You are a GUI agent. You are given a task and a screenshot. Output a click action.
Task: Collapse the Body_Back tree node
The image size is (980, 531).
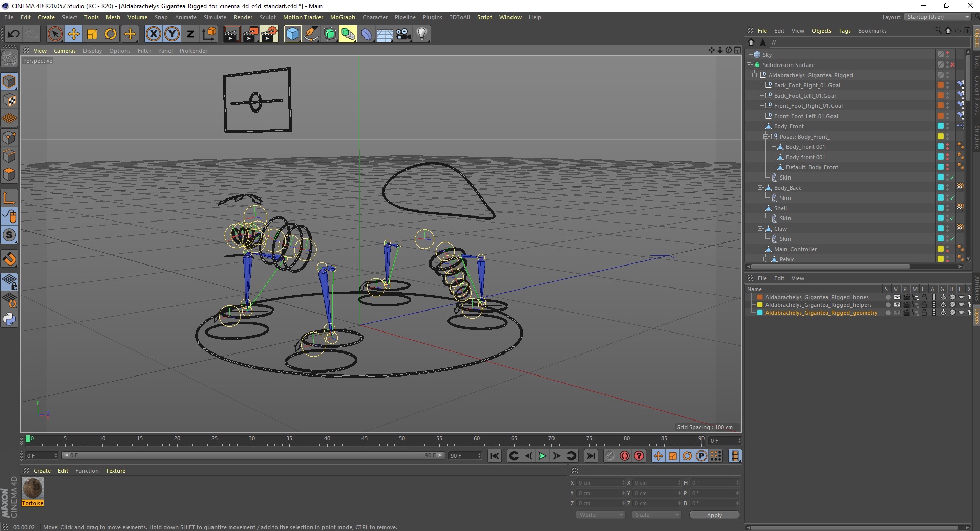click(760, 188)
